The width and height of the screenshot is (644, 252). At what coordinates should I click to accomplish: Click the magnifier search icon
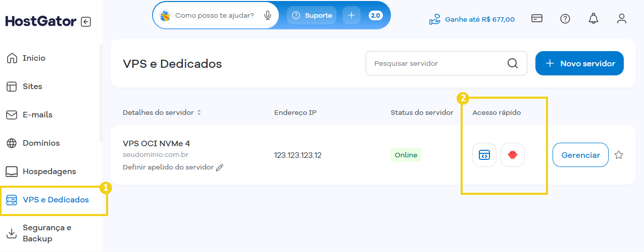pyautogui.click(x=513, y=63)
